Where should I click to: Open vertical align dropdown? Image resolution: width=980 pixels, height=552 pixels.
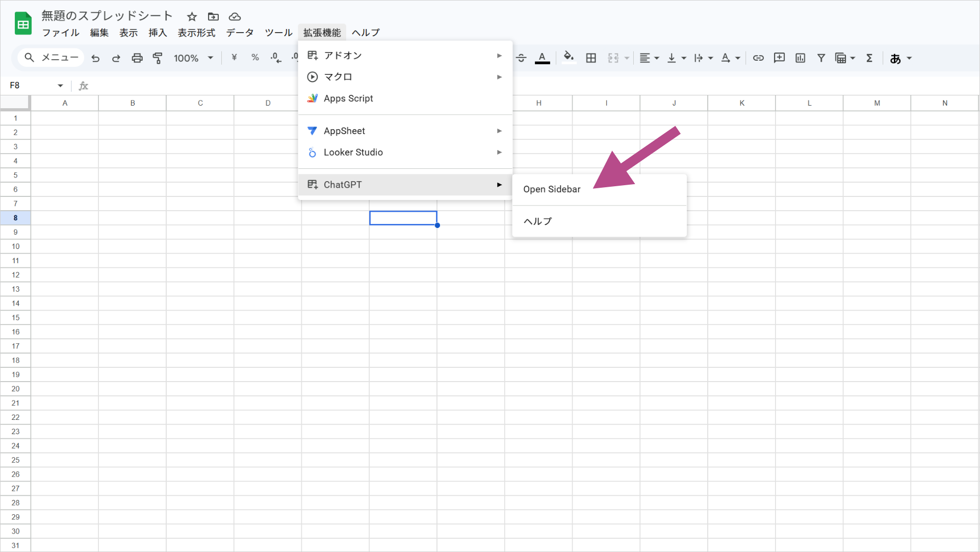click(x=677, y=58)
